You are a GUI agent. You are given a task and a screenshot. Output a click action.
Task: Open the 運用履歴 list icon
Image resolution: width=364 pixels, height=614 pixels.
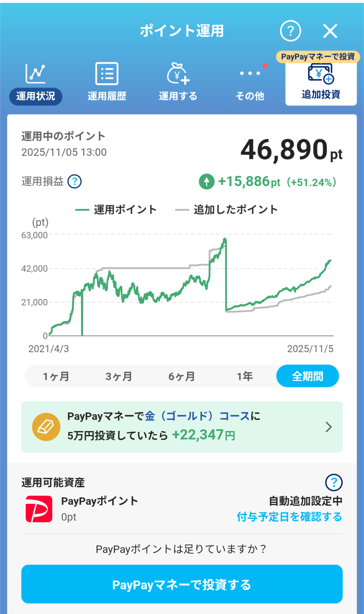(107, 73)
